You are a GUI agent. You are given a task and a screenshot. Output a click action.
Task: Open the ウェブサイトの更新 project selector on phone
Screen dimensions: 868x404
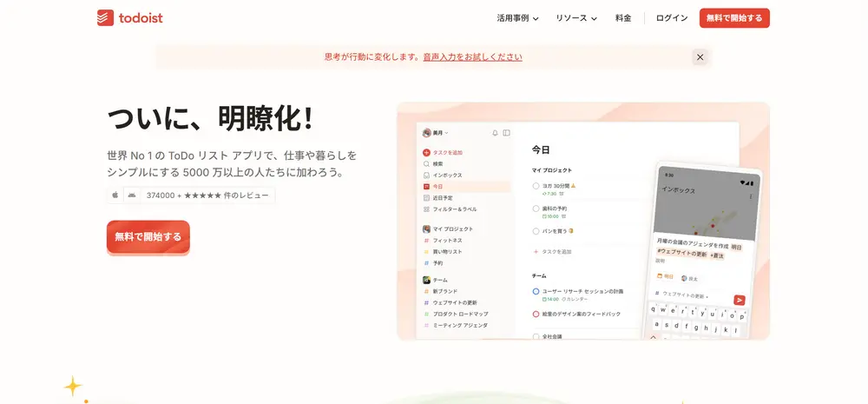tap(681, 295)
